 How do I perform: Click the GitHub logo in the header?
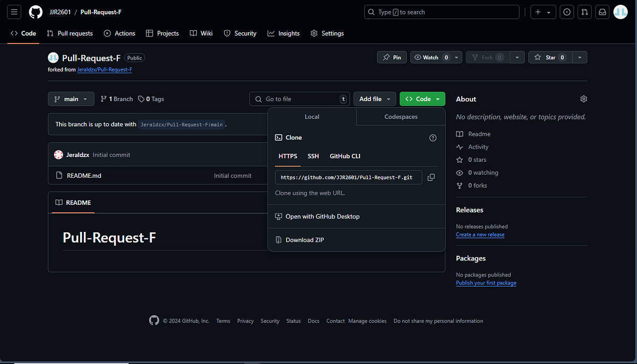pos(36,12)
